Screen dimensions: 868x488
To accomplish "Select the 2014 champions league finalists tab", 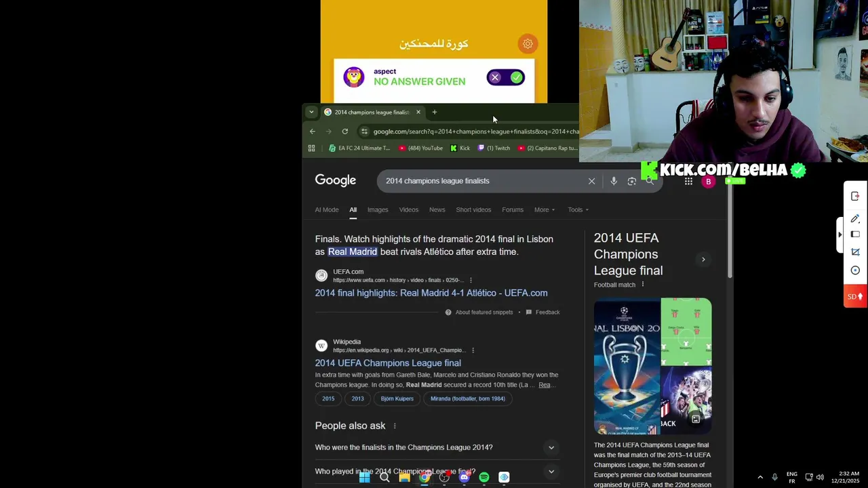I will pyautogui.click(x=372, y=112).
